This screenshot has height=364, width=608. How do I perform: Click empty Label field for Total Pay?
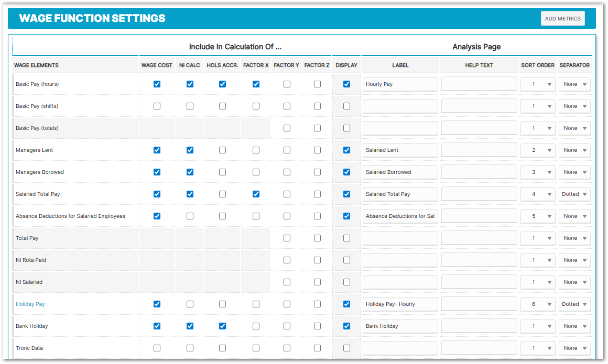click(x=400, y=238)
